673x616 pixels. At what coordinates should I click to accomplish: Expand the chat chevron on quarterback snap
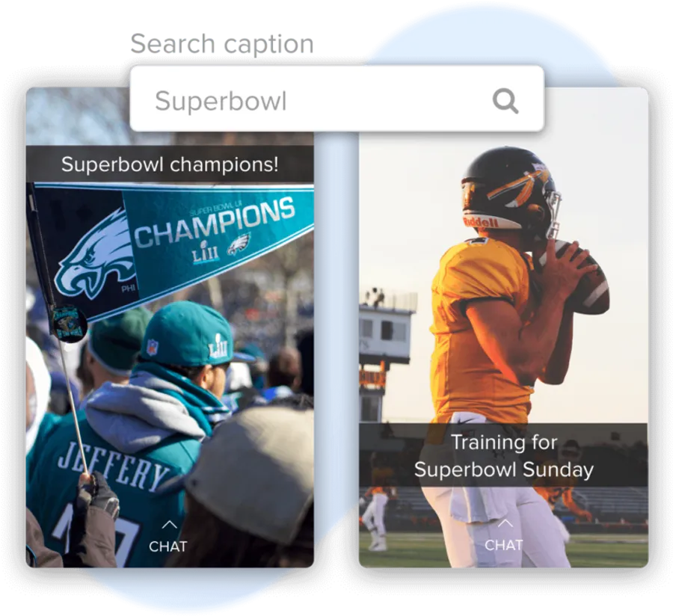click(505, 523)
